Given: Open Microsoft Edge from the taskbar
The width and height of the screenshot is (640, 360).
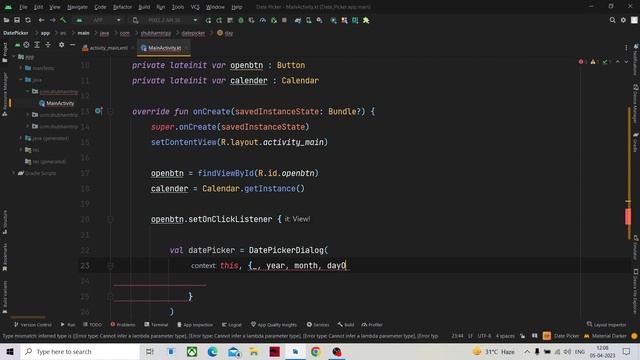Looking at the screenshot, I should (213, 351).
